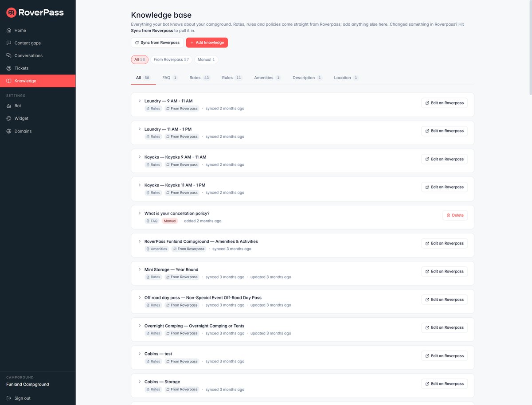
Task: Switch to the Description tab
Action: pyautogui.click(x=307, y=78)
